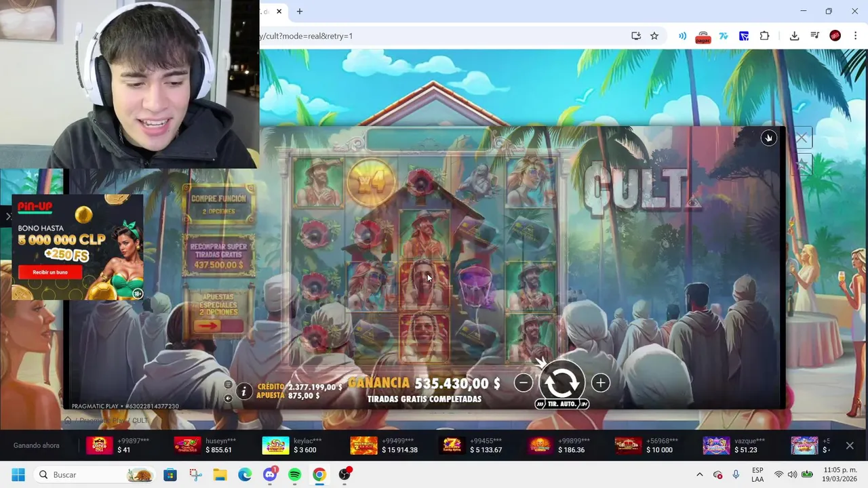
Task: Click the blue sound waves extension icon
Action: [x=683, y=36]
